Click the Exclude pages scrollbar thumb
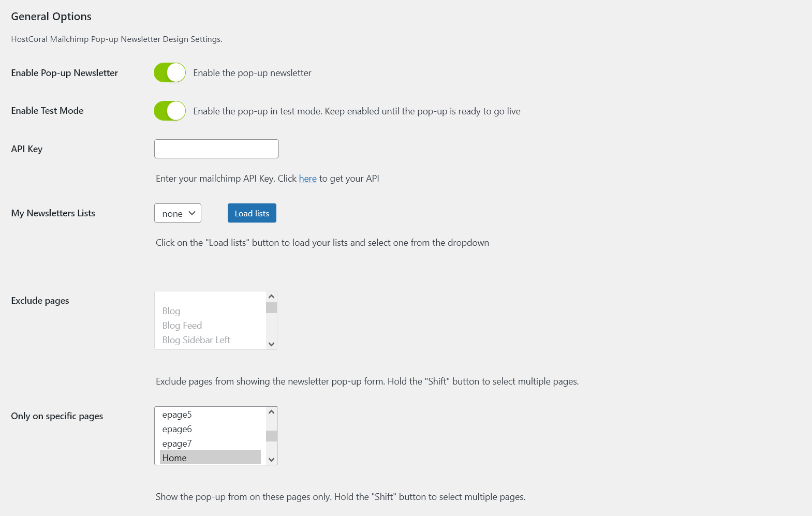 tap(272, 308)
